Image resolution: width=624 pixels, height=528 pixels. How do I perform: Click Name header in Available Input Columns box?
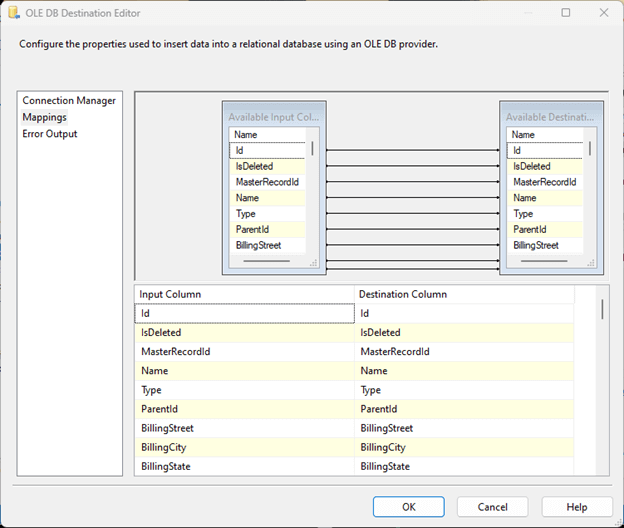pyautogui.click(x=267, y=134)
